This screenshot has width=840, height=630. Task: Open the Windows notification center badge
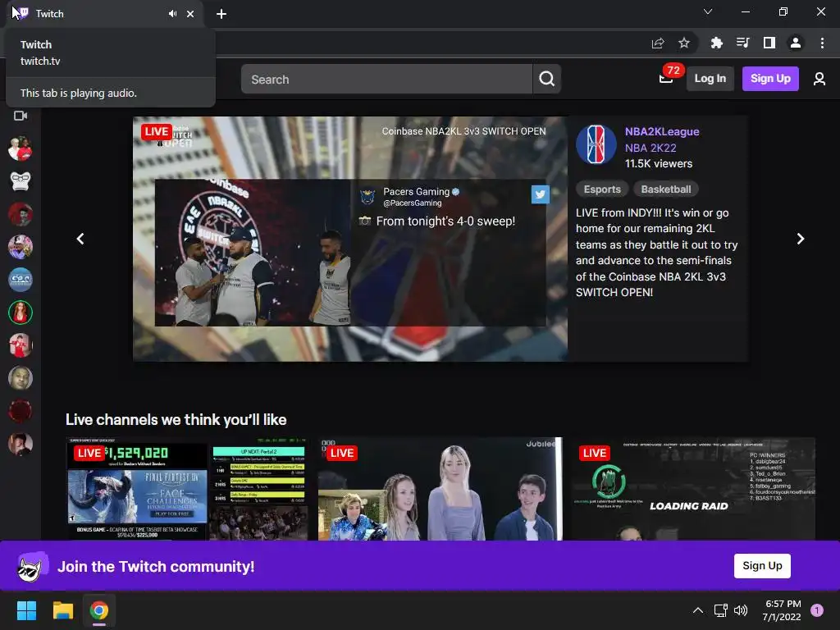(x=816, y=610)
